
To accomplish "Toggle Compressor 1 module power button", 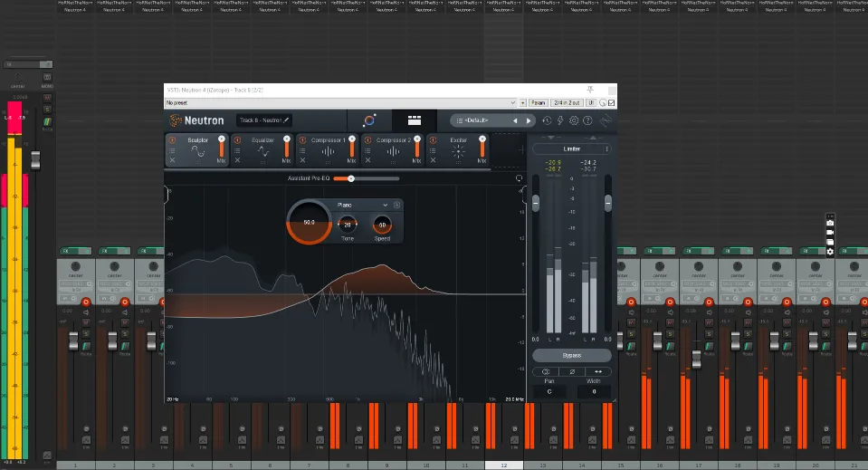I will (303, 140).
